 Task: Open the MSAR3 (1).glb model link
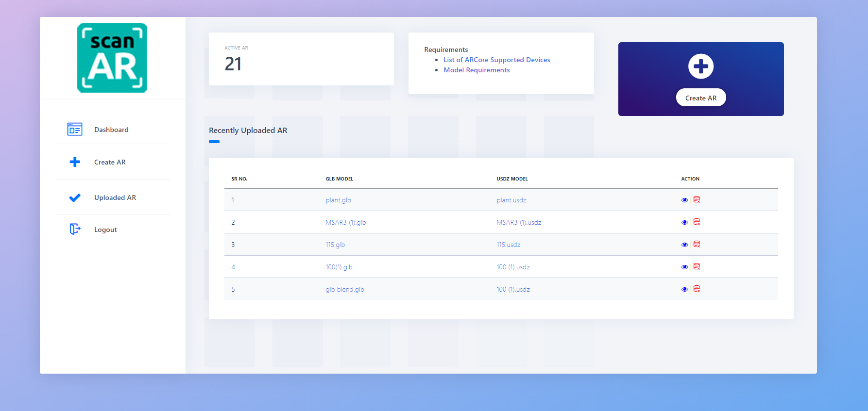[346, 222]
